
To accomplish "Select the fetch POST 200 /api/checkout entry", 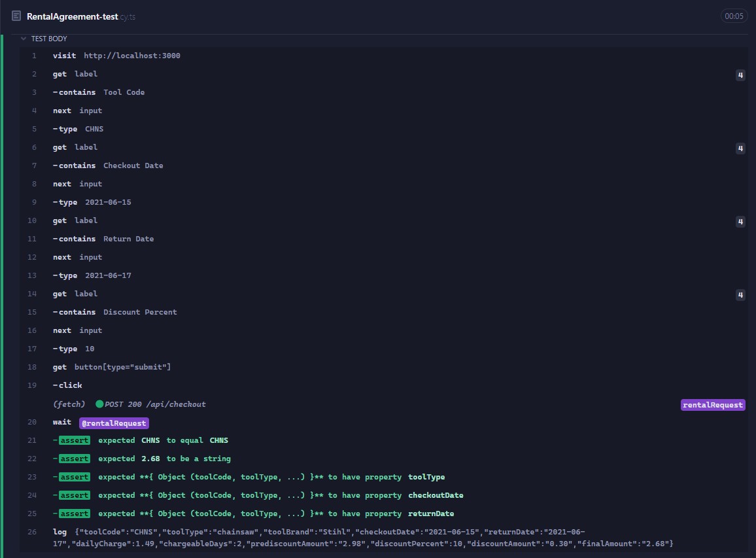I will 384,405.
